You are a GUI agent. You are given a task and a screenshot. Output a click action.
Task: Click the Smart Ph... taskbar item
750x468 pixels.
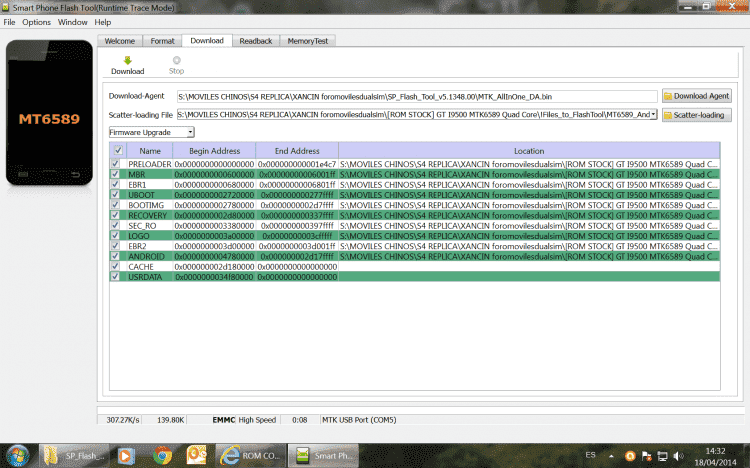(323, 456)
